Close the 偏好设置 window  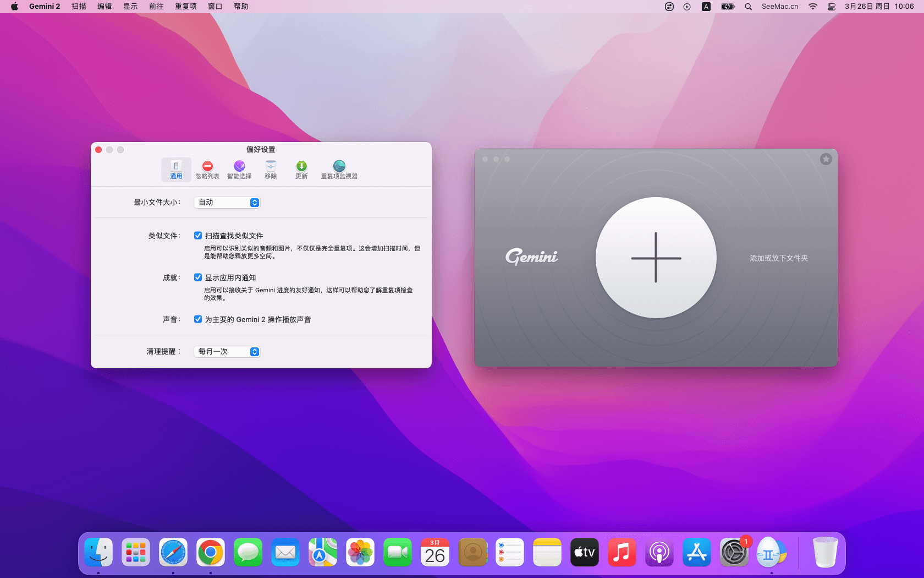(x=98, y=150)
